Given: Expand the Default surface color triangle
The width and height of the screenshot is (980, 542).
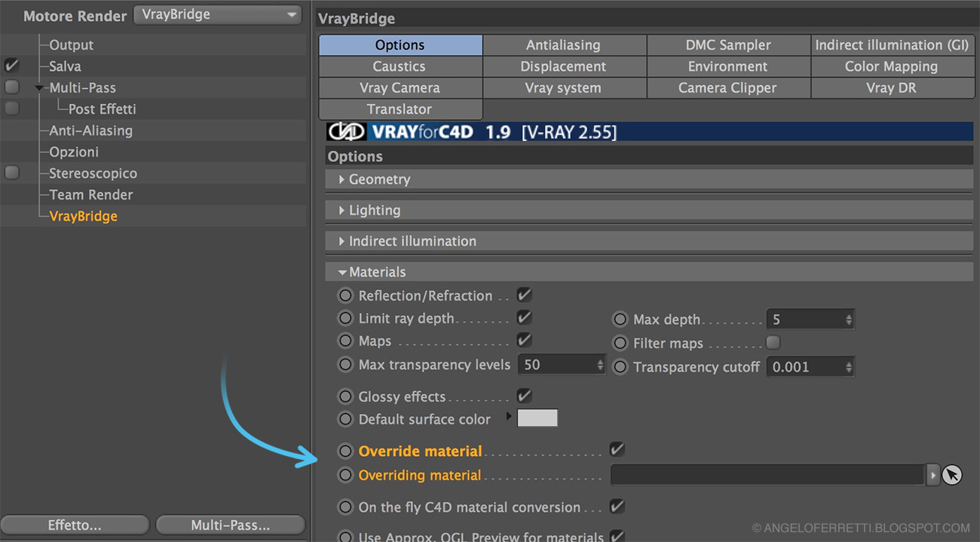Looking at the screenshot, I should pos(509,416).
